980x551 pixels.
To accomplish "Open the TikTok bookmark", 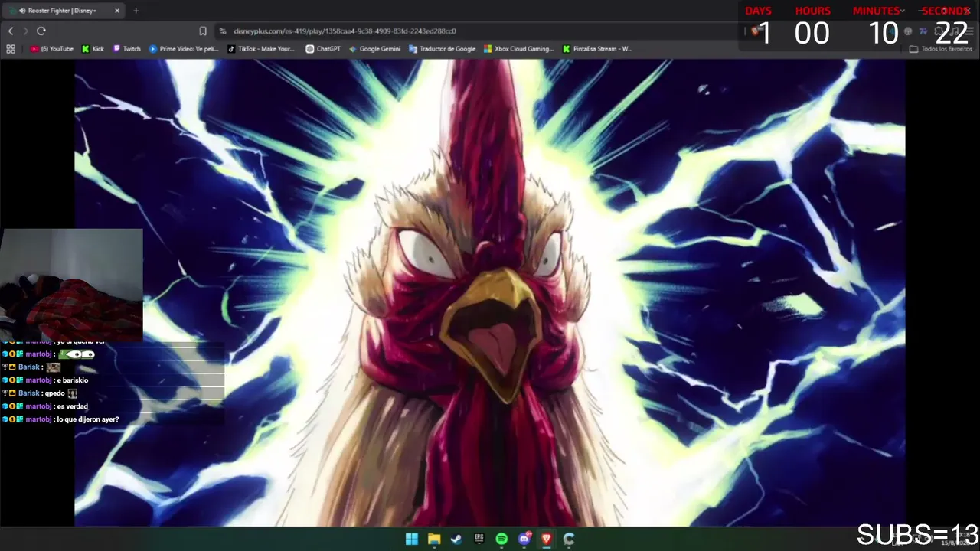I will coord(261,49).
